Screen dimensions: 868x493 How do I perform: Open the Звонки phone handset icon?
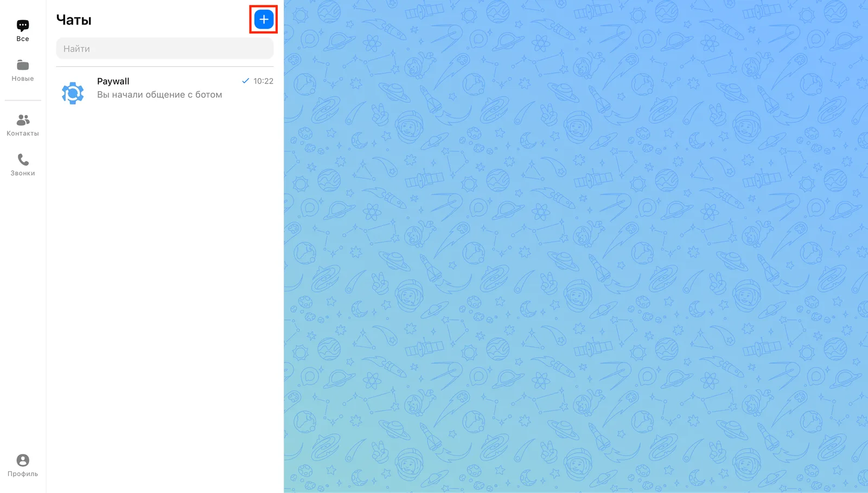point(23,159)
